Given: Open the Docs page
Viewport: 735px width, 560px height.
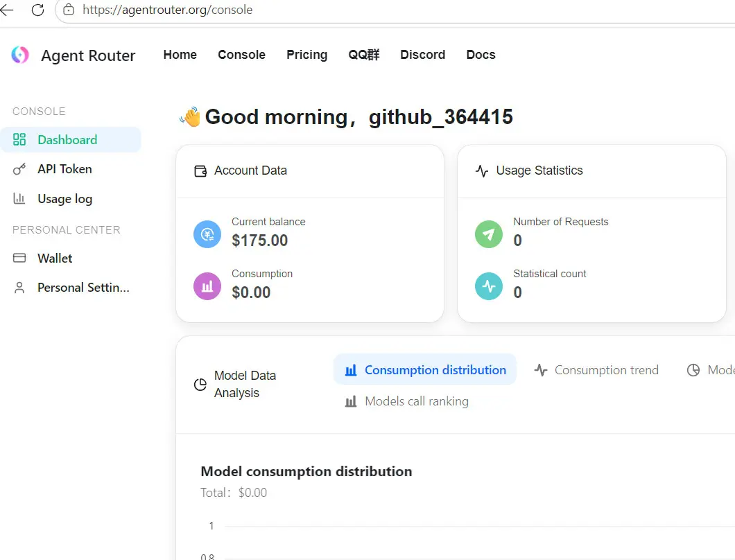Looking at the screenshot, I should click(481, 55).
